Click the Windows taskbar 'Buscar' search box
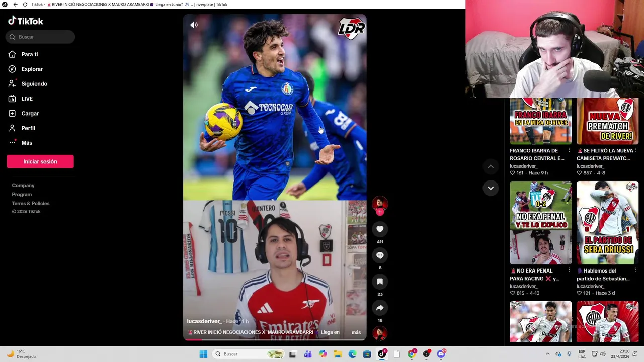 (x=249, y=354)
